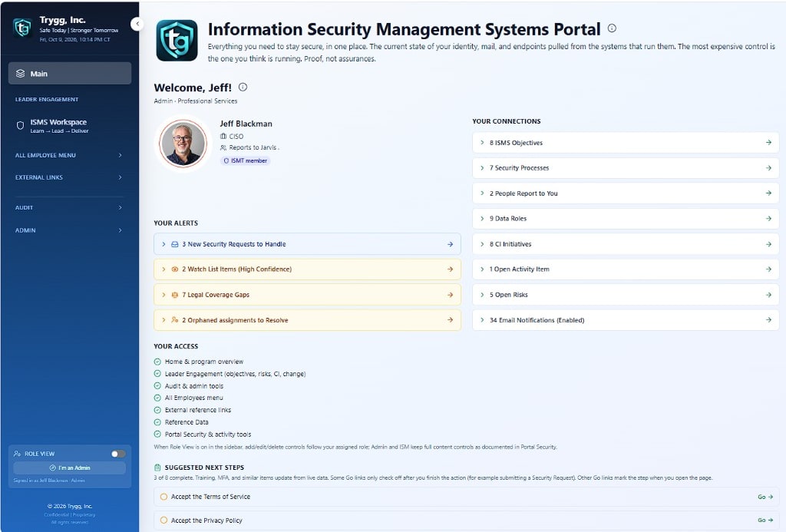
Task: Click the ISMT member badge
Action: pos(245,160)
